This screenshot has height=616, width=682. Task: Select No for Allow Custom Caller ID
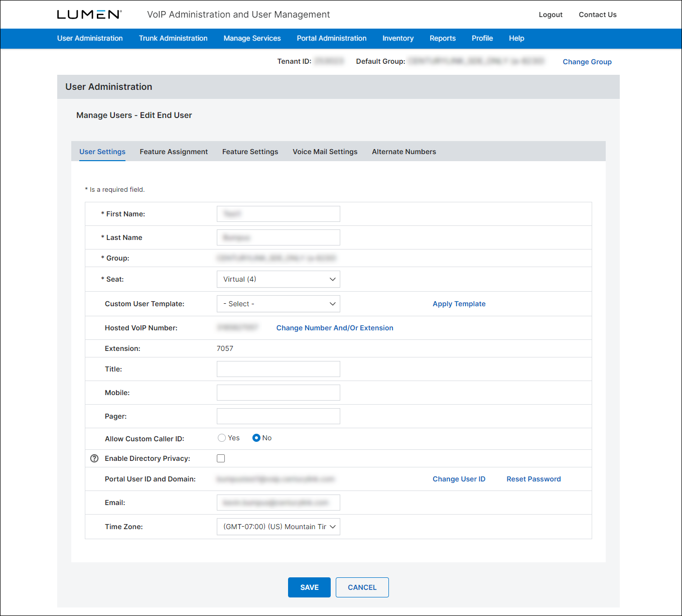(x=256, y=437)
